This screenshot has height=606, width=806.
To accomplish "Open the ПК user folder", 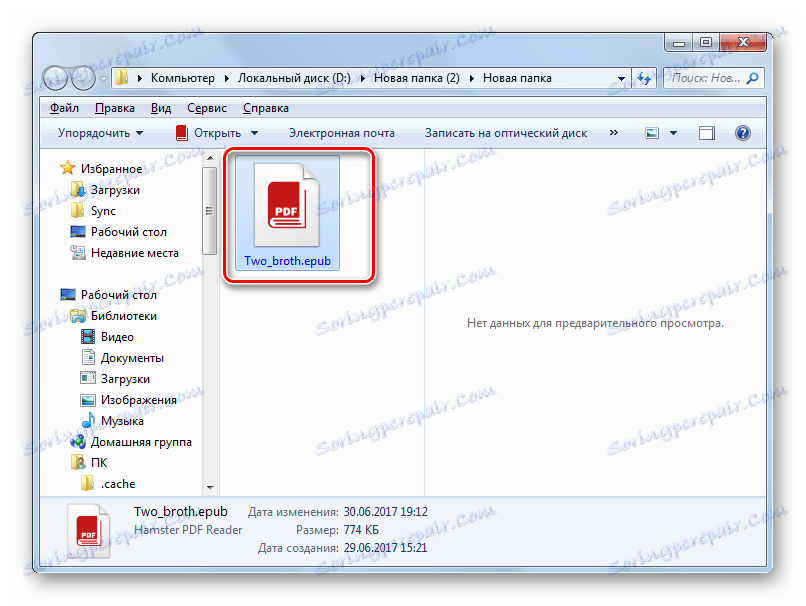I will pyautogui.click(x=99, y=463).
